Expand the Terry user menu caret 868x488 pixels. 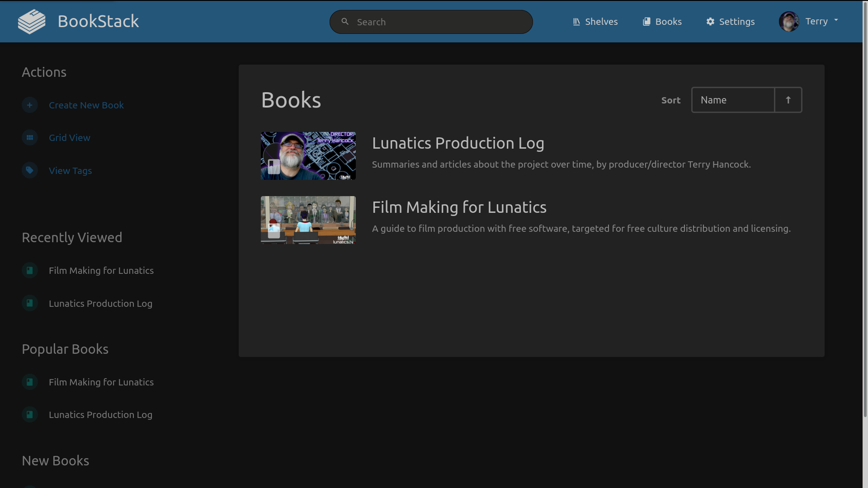click(836, 20)
